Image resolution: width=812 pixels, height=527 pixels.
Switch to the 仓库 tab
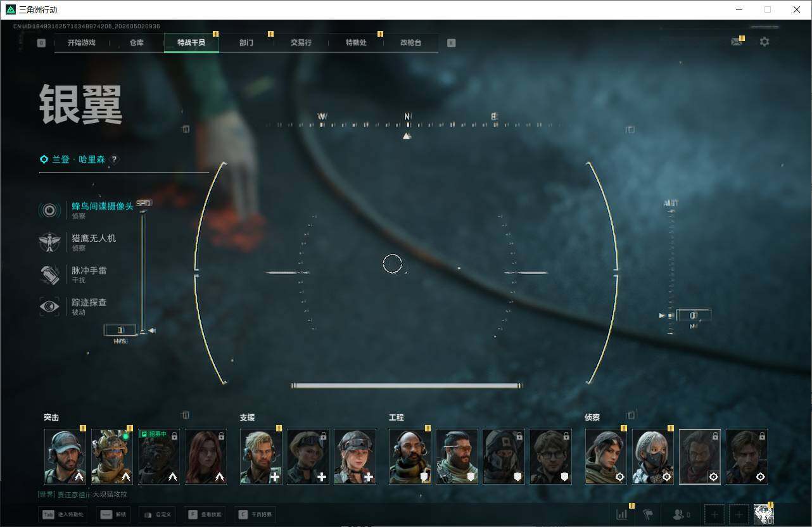(x=136, y=42)
